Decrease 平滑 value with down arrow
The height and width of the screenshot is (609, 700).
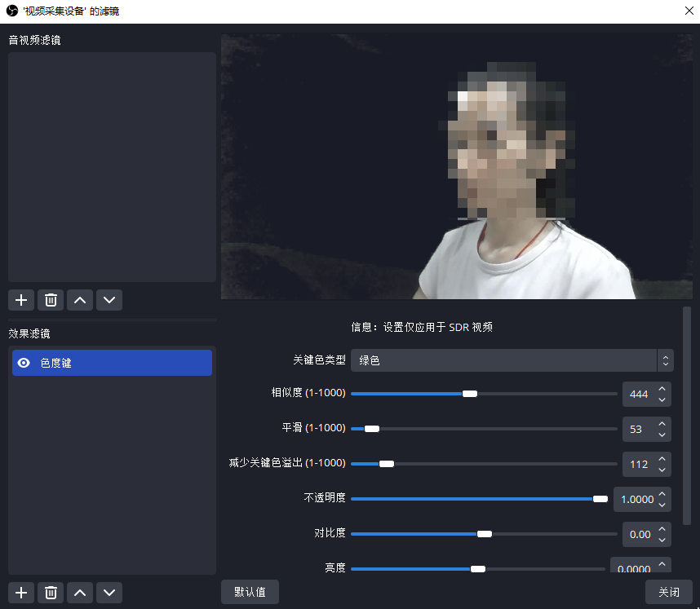pos(662,434)
